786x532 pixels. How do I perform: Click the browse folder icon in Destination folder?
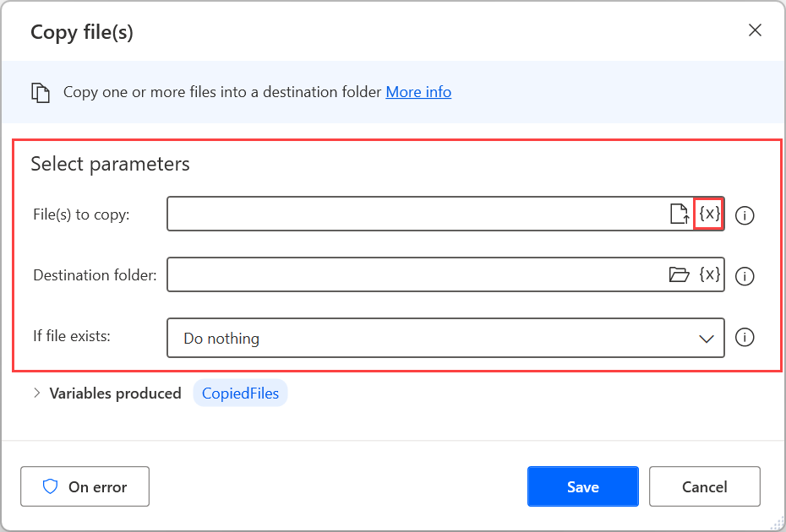point(680,274)
